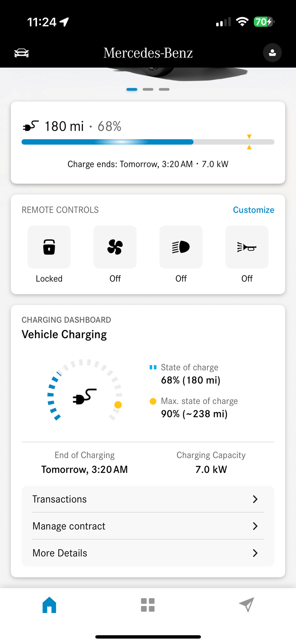Open the Home tab icon

pyautogui.click(x=49, y=605)
